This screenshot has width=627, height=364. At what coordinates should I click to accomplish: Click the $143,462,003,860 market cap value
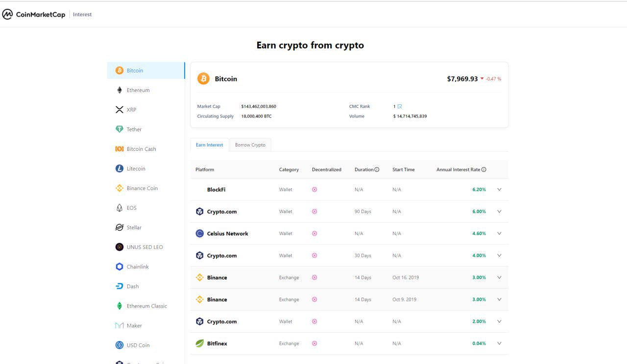tap(259, 106)
